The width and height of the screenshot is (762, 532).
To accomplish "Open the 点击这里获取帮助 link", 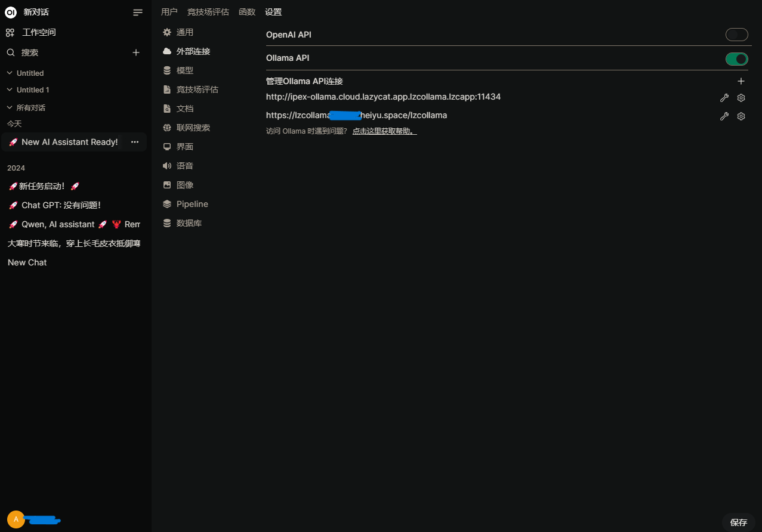I will 384,131.
